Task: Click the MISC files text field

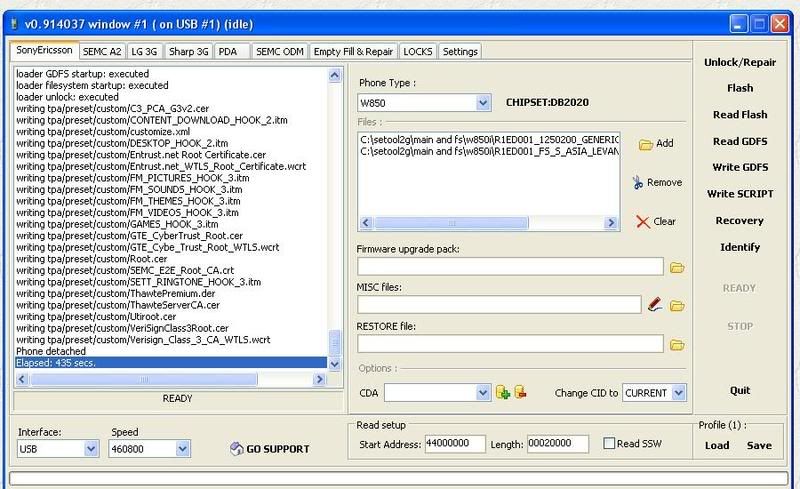Action: coord(499,305)
